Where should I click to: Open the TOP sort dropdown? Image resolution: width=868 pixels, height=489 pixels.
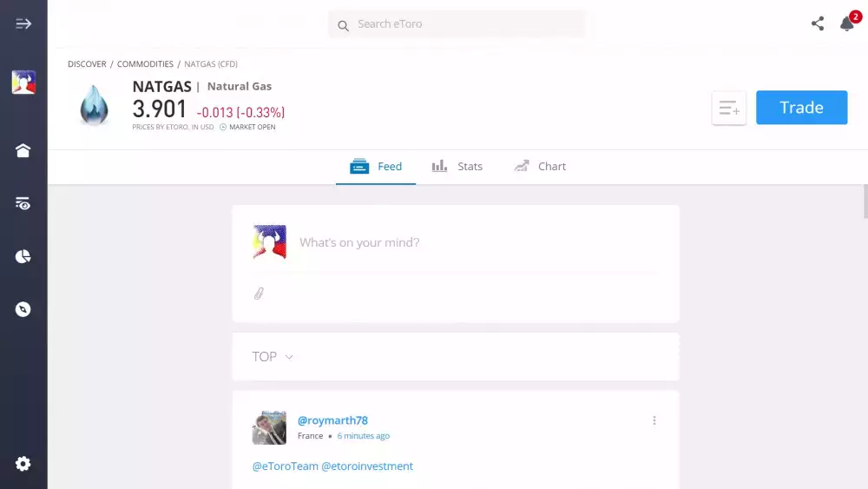click(x=273, y=357)
